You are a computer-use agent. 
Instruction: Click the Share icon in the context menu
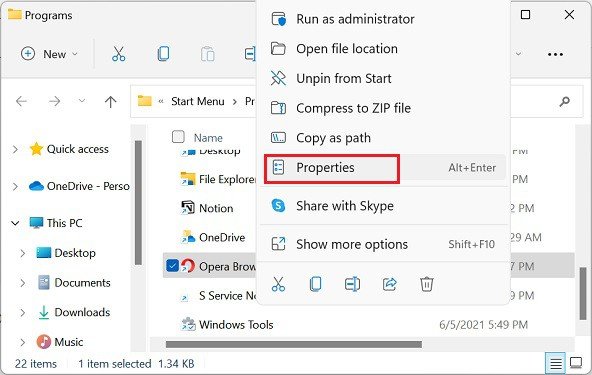[x=390, y=284]
